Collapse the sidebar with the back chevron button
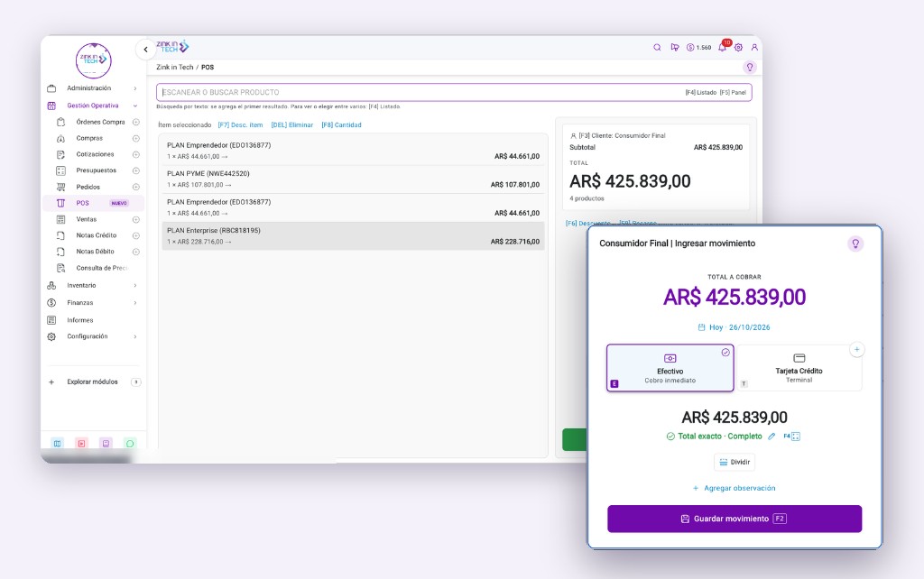 pyautogui.click(x=145, y=50)
